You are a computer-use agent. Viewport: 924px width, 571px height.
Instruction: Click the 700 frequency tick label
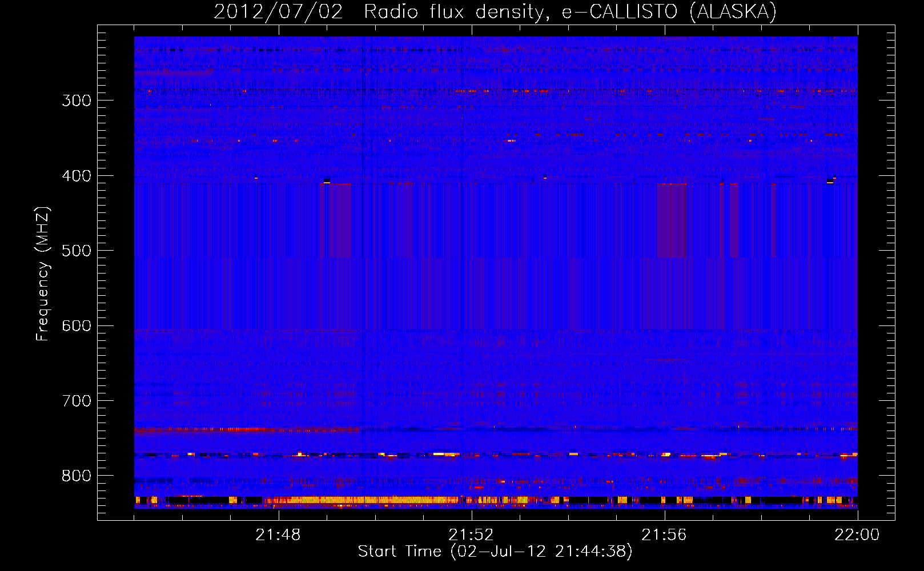coord(77,401)
